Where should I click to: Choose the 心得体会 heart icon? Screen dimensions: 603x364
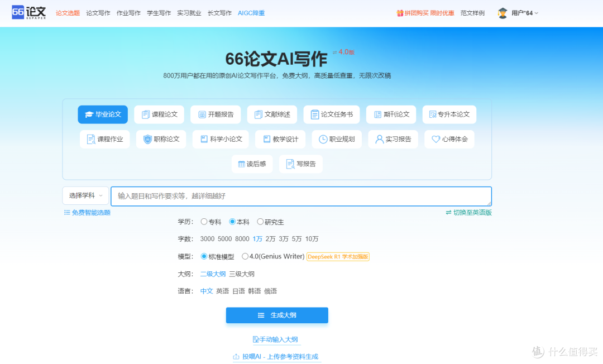[436, 140]
